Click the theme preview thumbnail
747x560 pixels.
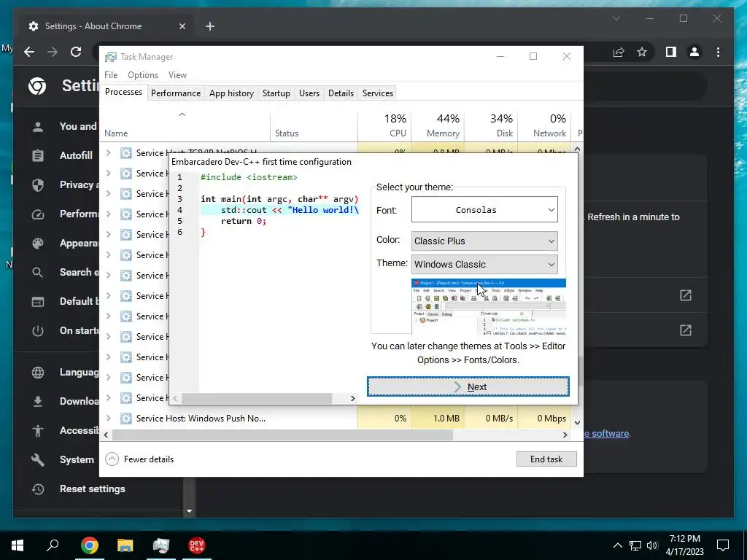(488, 307)
